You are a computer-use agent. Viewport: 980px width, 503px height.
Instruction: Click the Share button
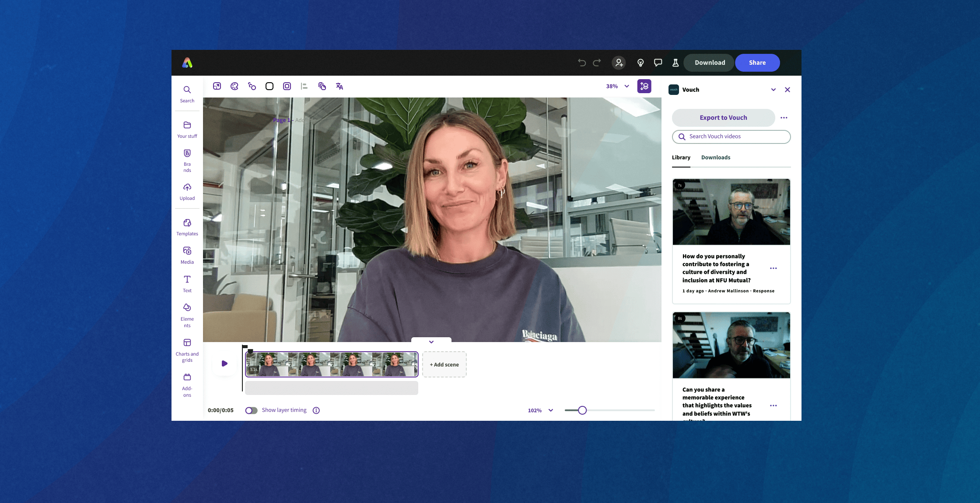pyautogui.click(x=757, y=63)
